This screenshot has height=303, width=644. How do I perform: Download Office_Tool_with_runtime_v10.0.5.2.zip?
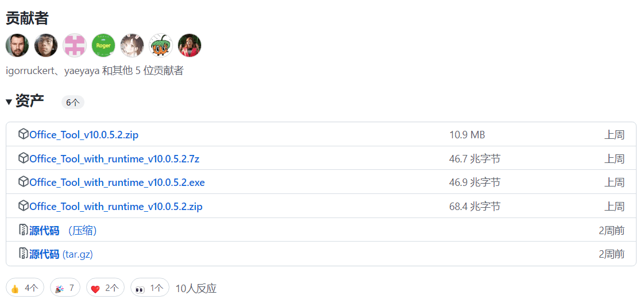point(115,207)
